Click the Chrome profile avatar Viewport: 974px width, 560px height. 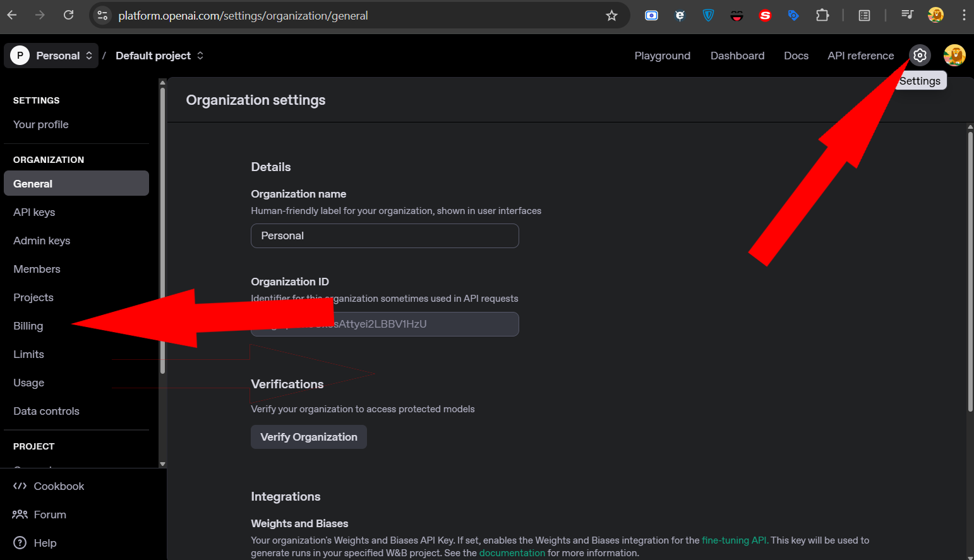[x=935, y=15]
